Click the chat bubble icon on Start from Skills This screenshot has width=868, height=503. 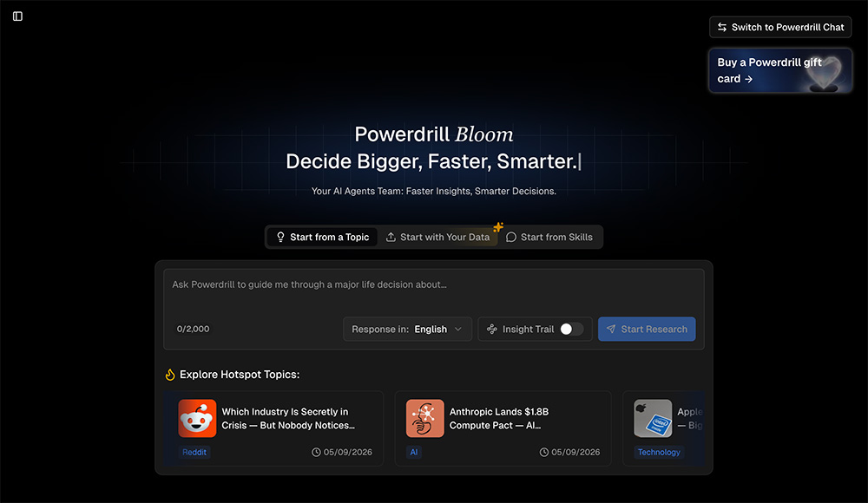pyautogui.click(x=511, y=237)
